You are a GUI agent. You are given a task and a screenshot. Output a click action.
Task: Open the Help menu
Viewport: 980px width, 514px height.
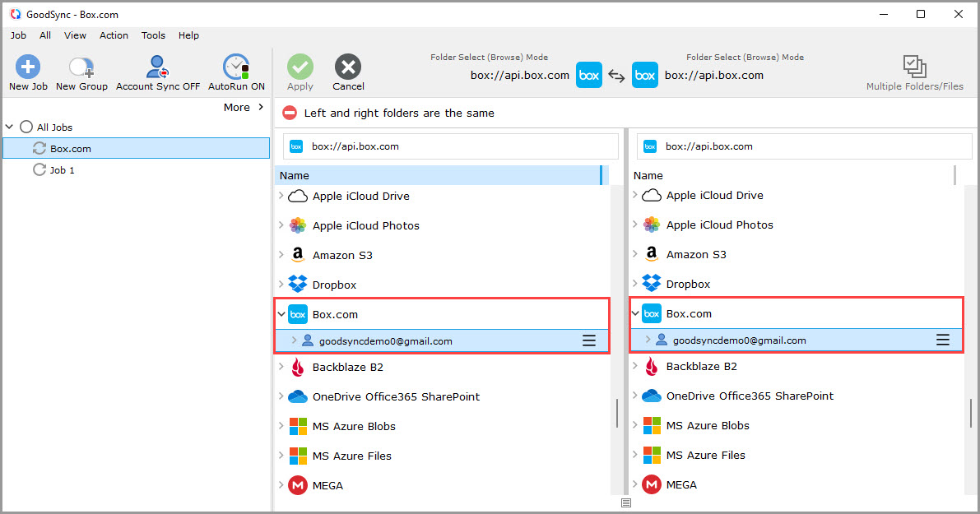pyautogui.click(x=188, y=35)
